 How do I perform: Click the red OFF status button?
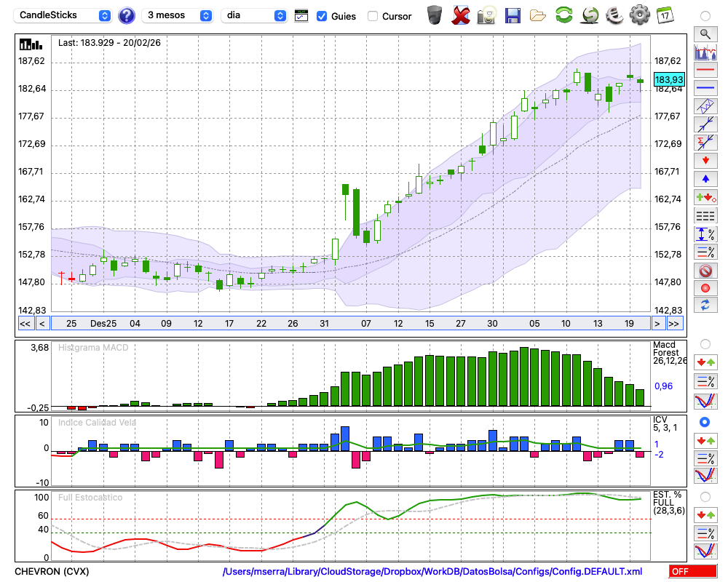click(693, 572)
